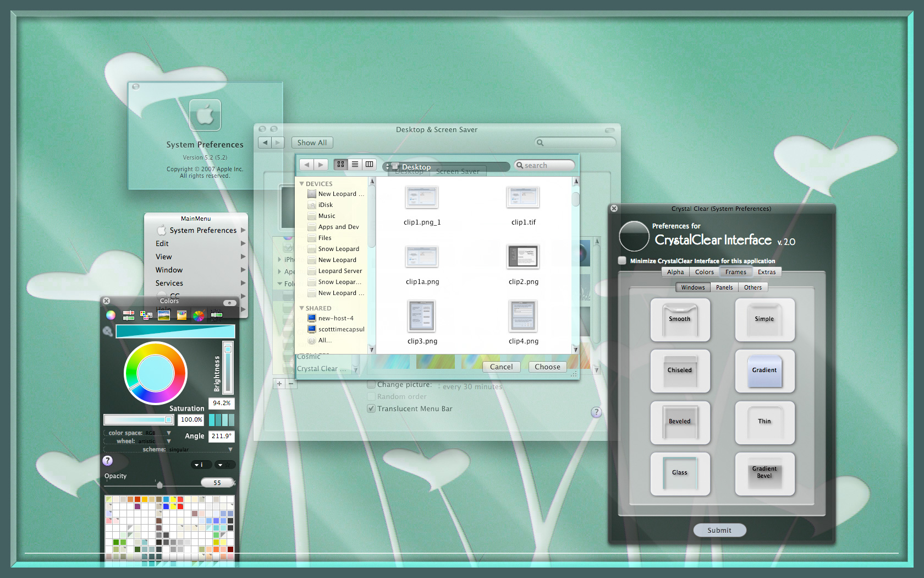
Task: Expand the System Preferences submenu in MainMenu
Action: pyautogui.click(x=196, y=230)
